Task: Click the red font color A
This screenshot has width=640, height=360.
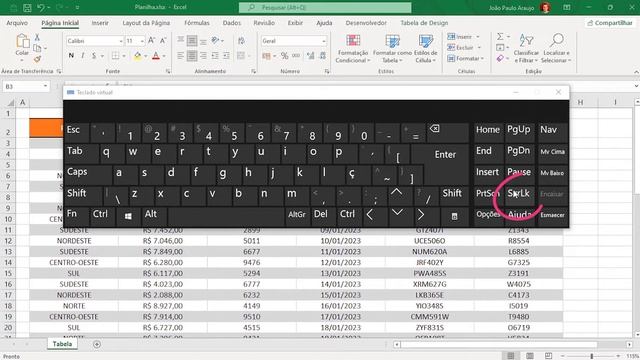Action: click(156, 56)
